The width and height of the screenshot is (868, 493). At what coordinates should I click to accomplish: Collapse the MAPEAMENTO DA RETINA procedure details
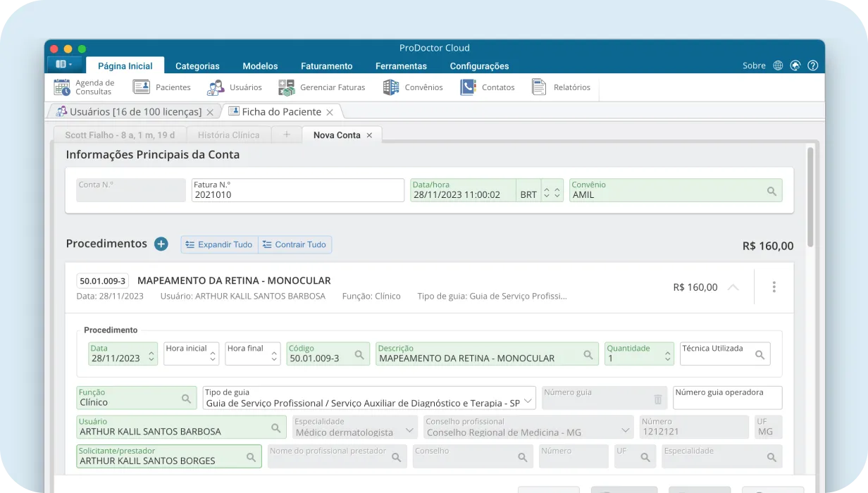click(733, 287)
